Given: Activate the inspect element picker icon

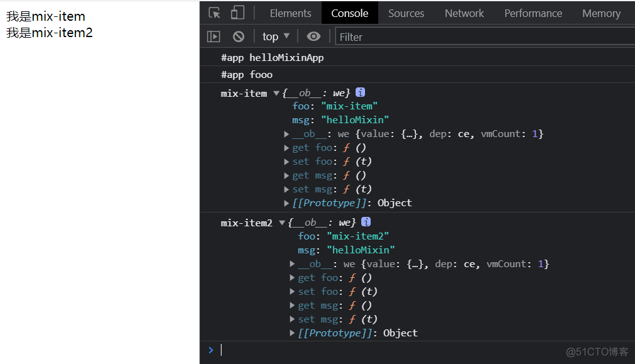Looking at the screenshot, I should [214, 13].
